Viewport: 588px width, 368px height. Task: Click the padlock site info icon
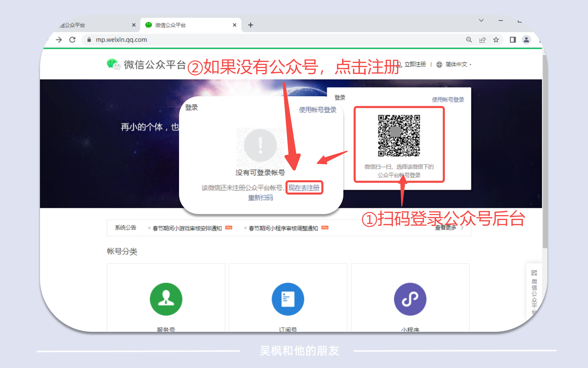pos(89,40)
